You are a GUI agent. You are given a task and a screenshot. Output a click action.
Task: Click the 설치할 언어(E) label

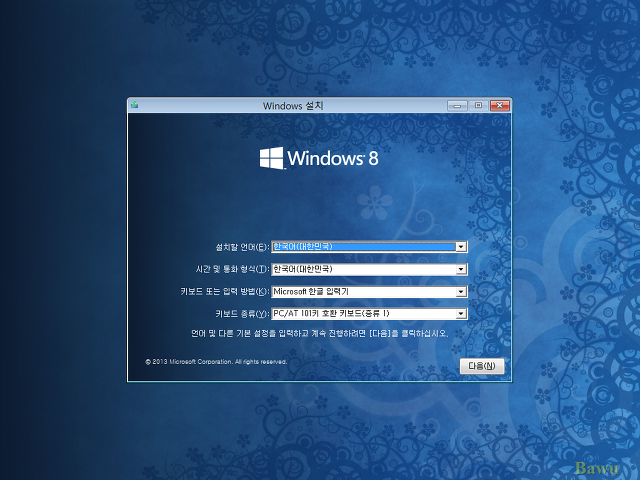tap(242, 247)
